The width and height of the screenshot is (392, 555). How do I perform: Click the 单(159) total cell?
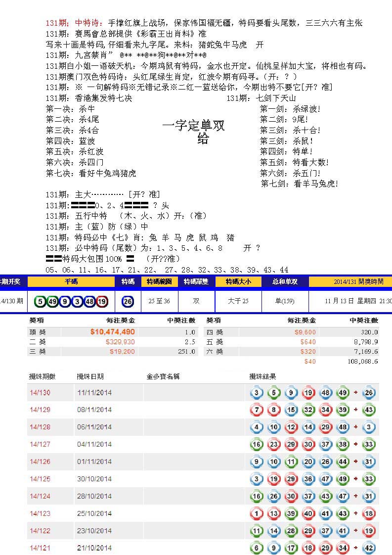(x=285, y=301)
